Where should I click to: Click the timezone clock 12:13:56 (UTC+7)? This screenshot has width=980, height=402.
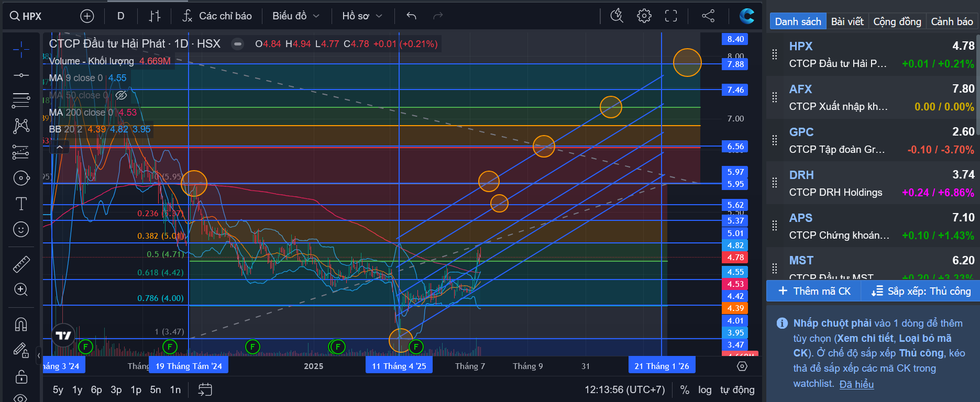625,390
